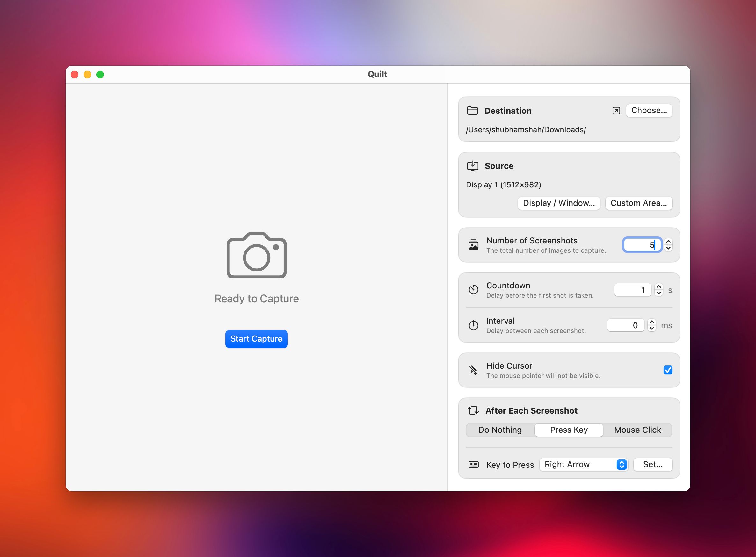Screen dimensions: 756x557
Task: Decrease Number of Screenshots with the stepper
Action: 668,248
